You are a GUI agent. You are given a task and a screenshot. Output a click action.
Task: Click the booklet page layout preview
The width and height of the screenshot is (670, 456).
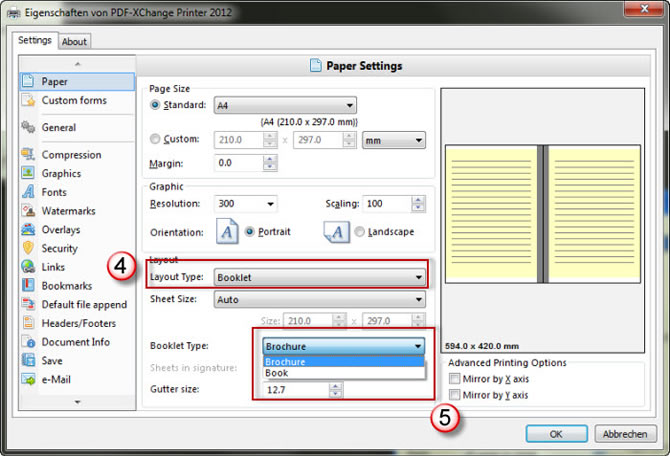point(543,214)
